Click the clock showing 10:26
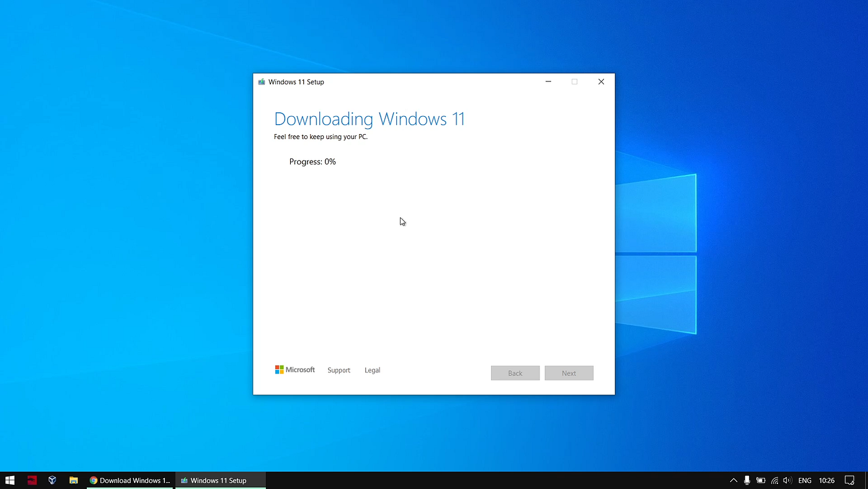 826,480
